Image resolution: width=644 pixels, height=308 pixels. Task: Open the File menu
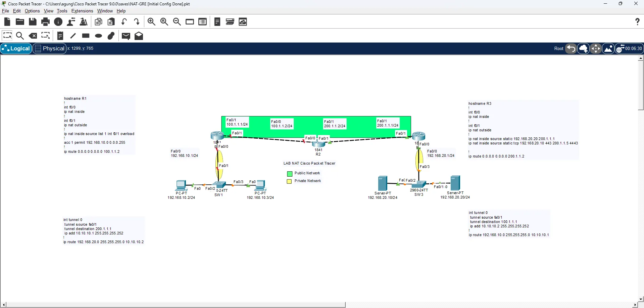[5, 11]
